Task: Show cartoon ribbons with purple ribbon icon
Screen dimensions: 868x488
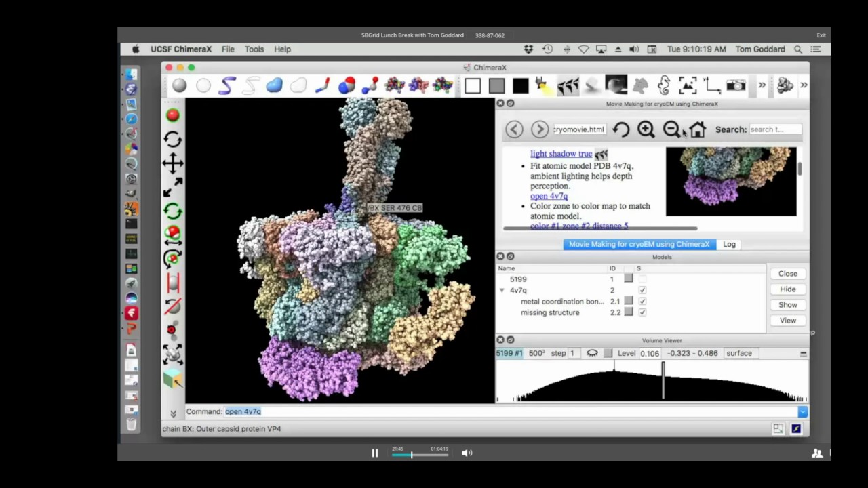Action: (227, 85)
